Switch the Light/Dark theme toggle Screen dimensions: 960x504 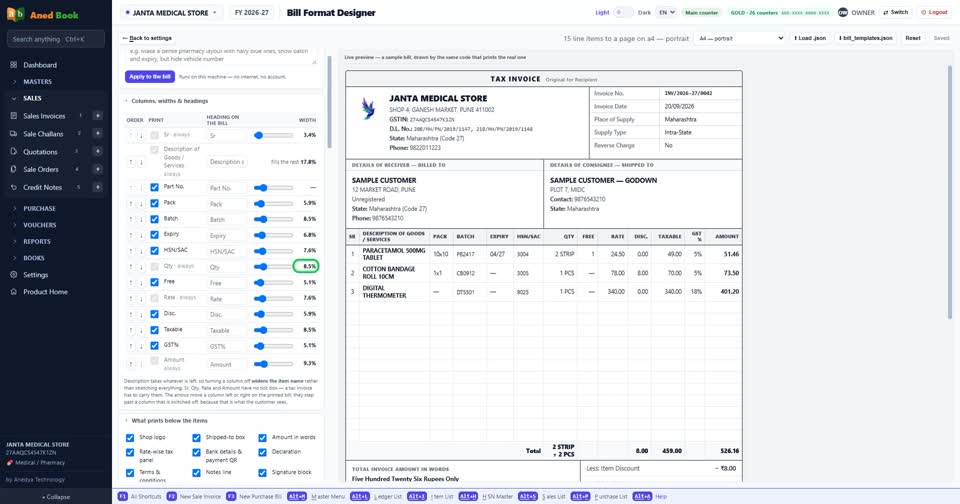point(623,12)
